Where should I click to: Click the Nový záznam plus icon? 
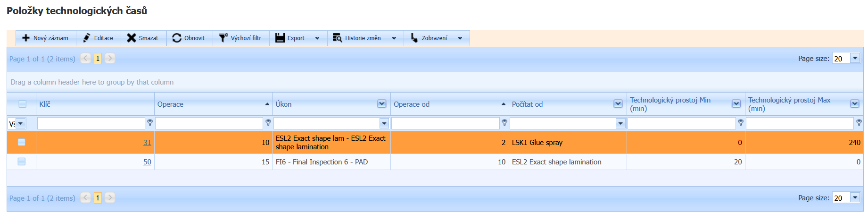point(26,38)
